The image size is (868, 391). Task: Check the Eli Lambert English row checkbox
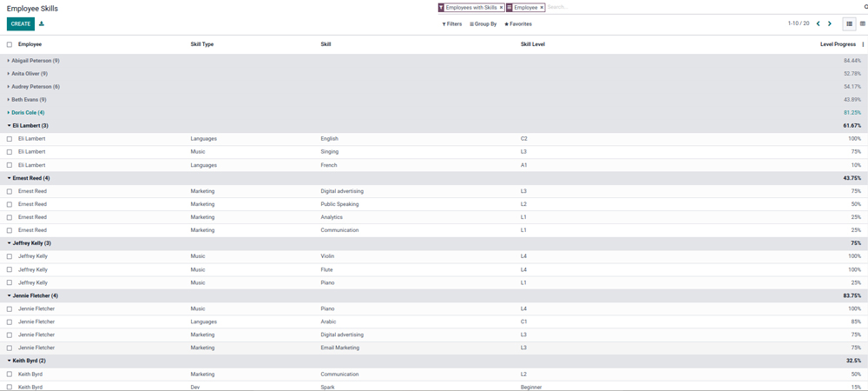[x=10, y=139]
